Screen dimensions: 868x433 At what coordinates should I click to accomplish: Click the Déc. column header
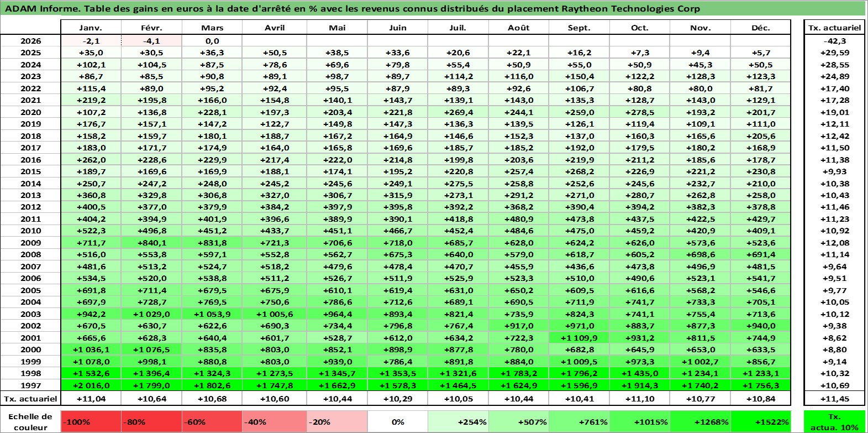coord(760,28)
